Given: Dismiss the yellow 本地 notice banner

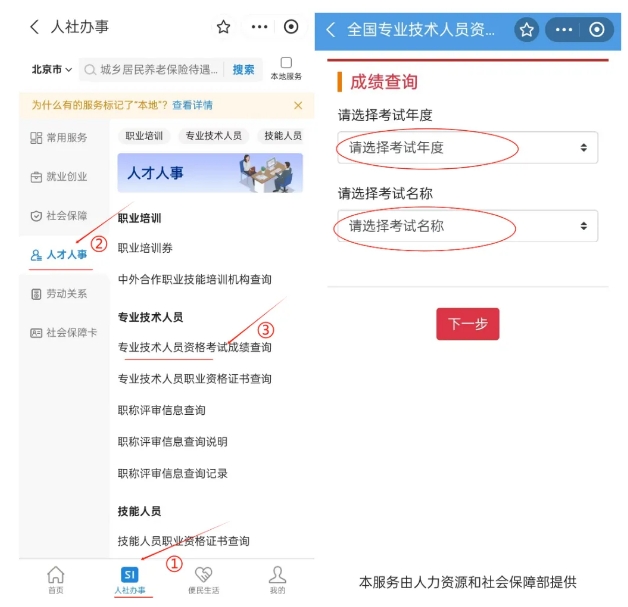Looking at the screenshot, I should [x=298, y=105].
